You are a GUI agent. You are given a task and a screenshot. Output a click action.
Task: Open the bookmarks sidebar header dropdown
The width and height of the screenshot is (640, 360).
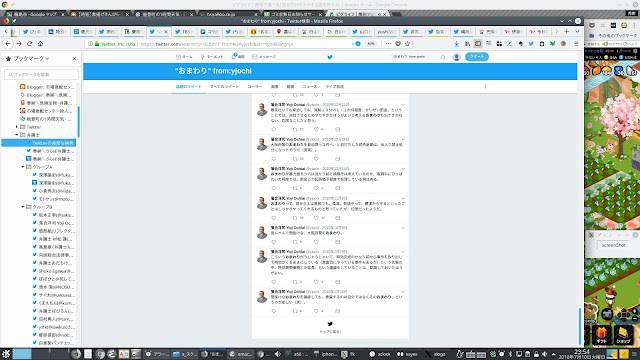(31, 59)
